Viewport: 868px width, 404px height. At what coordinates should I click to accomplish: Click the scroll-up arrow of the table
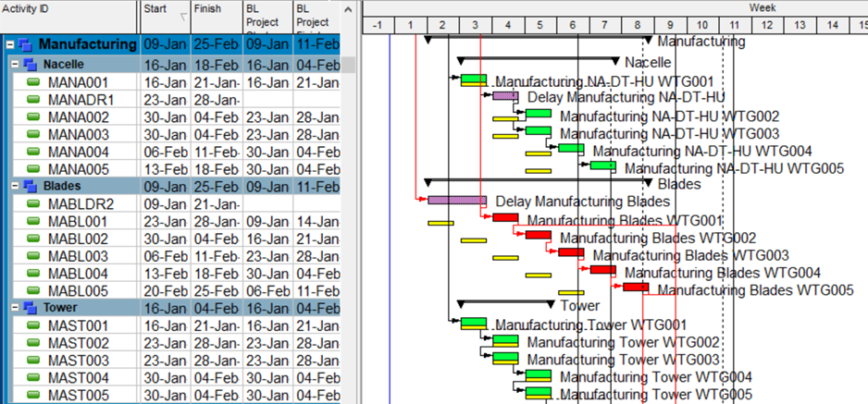pyautogui.click(x=348, y=9)
